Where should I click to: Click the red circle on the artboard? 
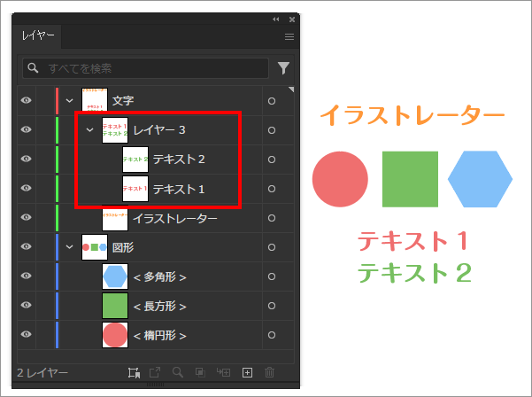340,179
